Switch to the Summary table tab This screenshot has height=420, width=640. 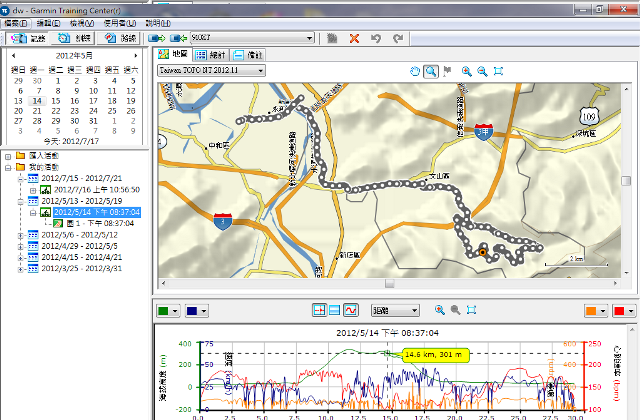tap(210, 55)
